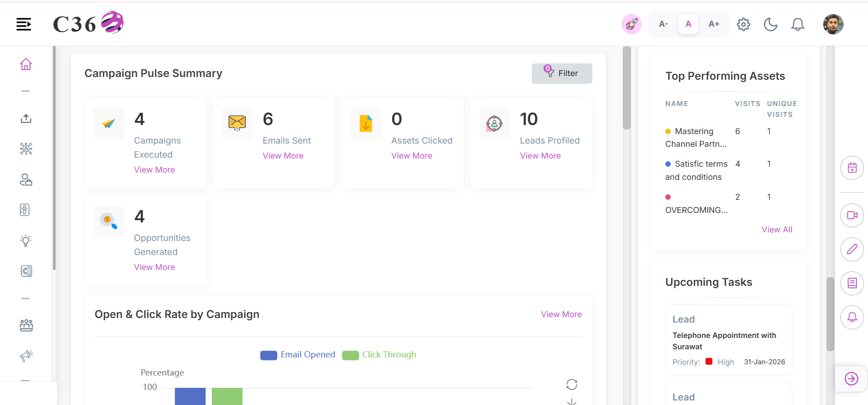Open the pencil edit quick action
This screenshot has height=405, width=868.
[852, 249]
